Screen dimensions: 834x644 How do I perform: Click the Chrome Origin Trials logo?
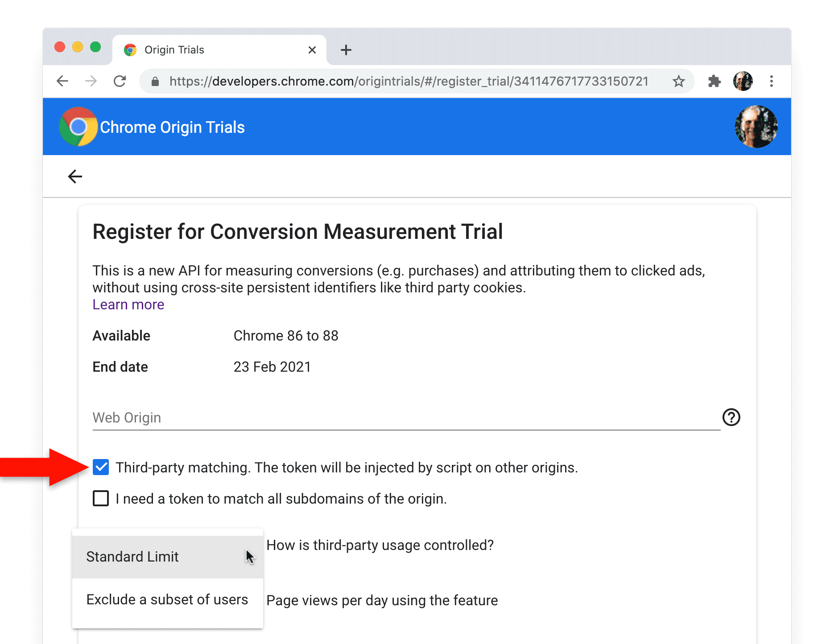[78, 127]
